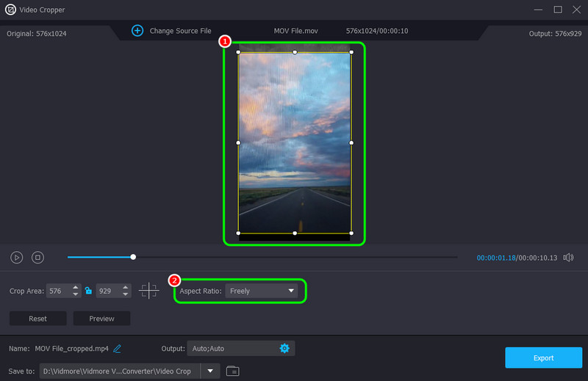The image size is (588, 381).
Task: Mute audio with the speaker icon
Action: click(x=567, y=258)
